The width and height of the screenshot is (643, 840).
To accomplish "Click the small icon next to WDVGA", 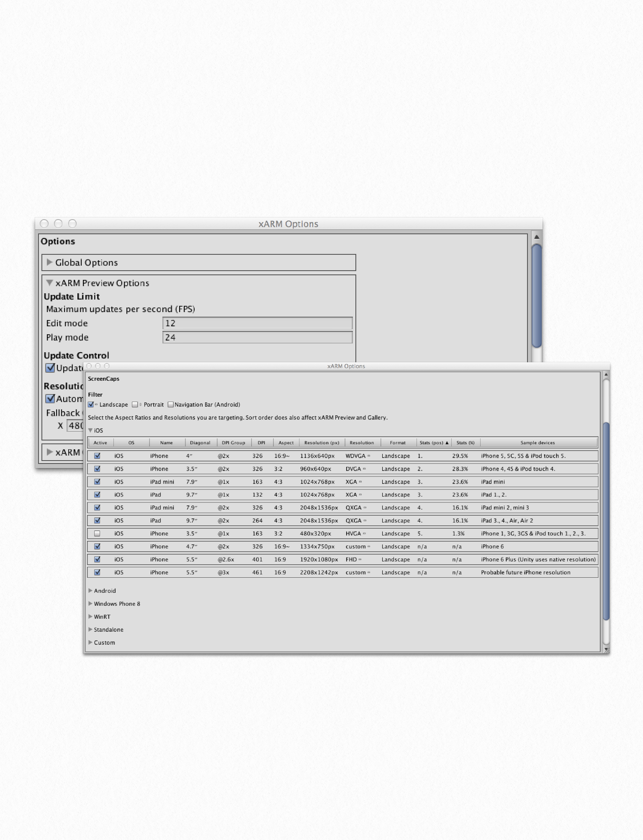I will (369, 456).
